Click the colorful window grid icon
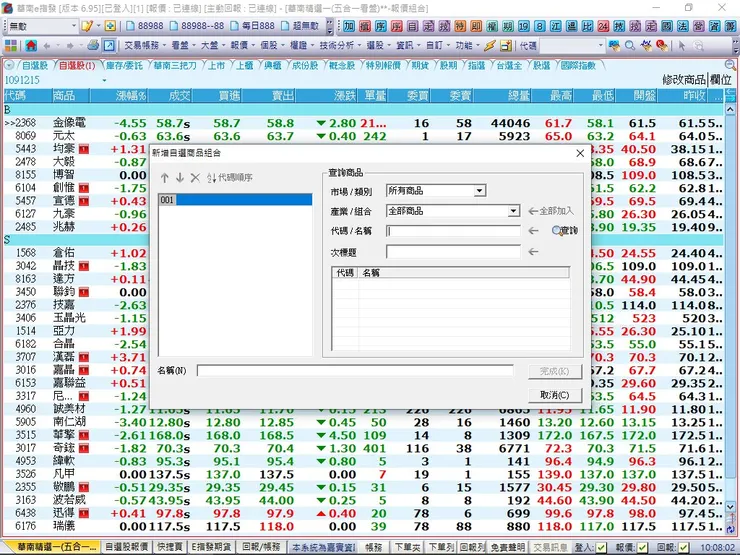740x555 pixels. (10, 45)
